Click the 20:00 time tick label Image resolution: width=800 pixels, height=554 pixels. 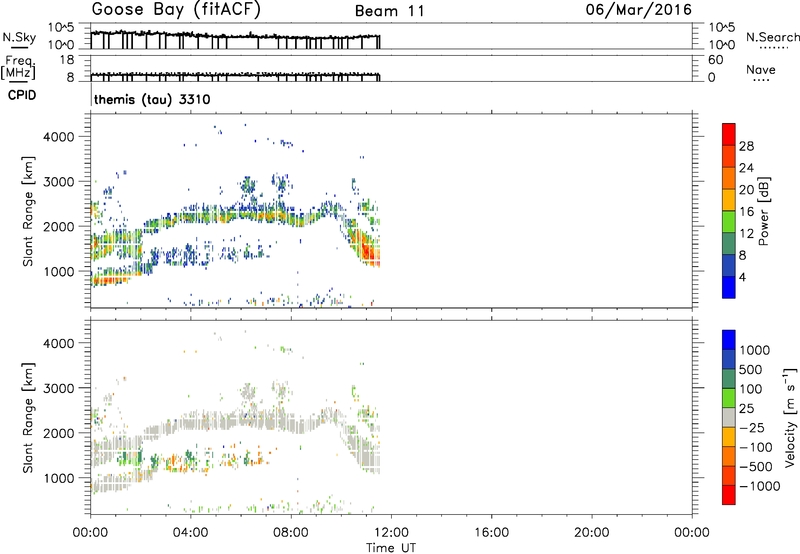pos(592,533)
